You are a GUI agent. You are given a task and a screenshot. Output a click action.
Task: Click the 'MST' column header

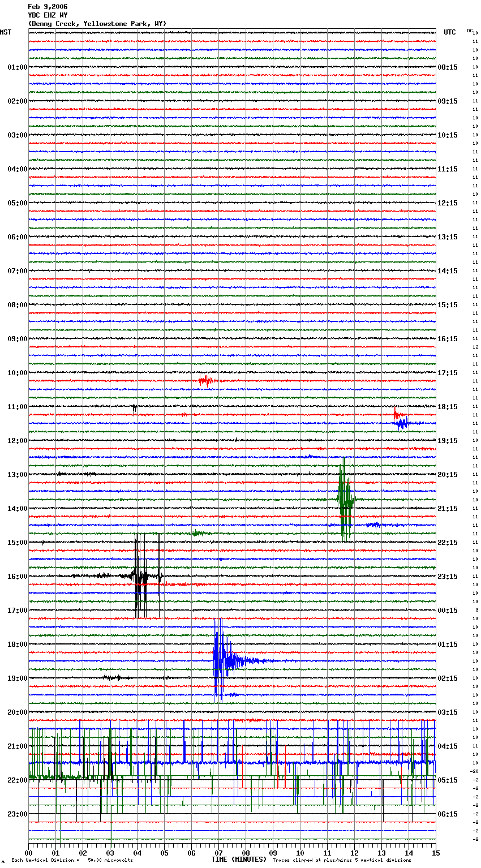tap(6, 32)
